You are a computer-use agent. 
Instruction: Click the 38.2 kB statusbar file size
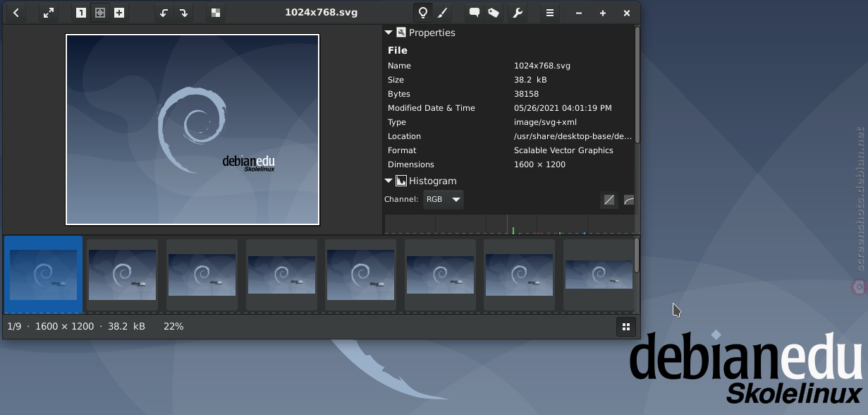126,327
